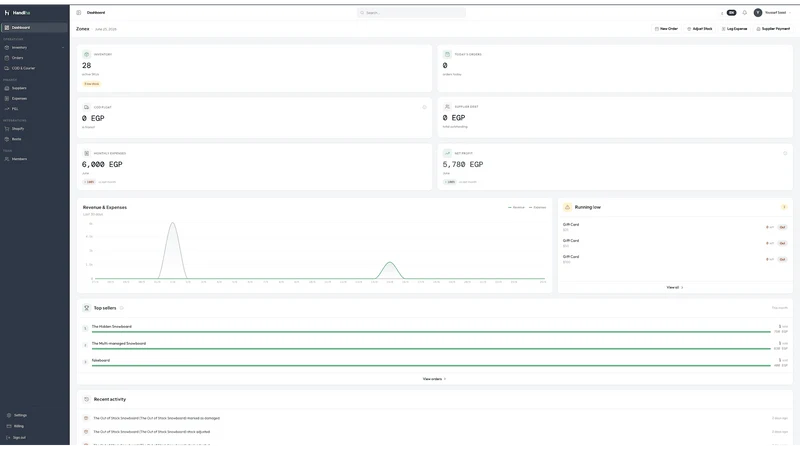Select the Gift Card $100 row
Screen dimensions: 800x450
pyautogui.click(x=675, y=259)
